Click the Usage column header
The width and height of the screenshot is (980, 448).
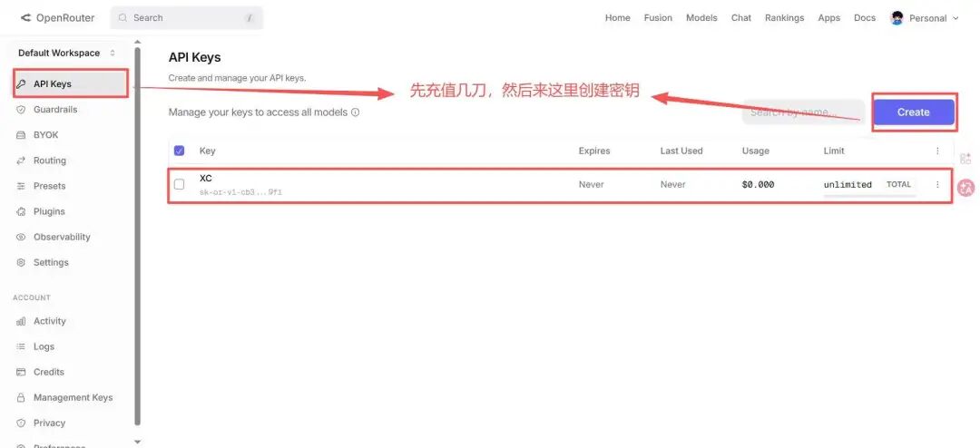756,151
